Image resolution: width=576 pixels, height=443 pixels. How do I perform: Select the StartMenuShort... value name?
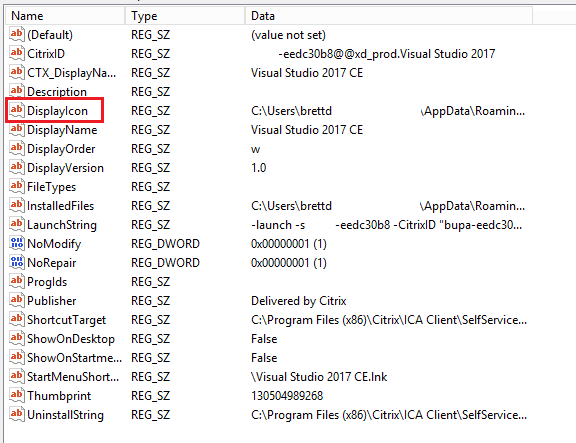(73, 377)
